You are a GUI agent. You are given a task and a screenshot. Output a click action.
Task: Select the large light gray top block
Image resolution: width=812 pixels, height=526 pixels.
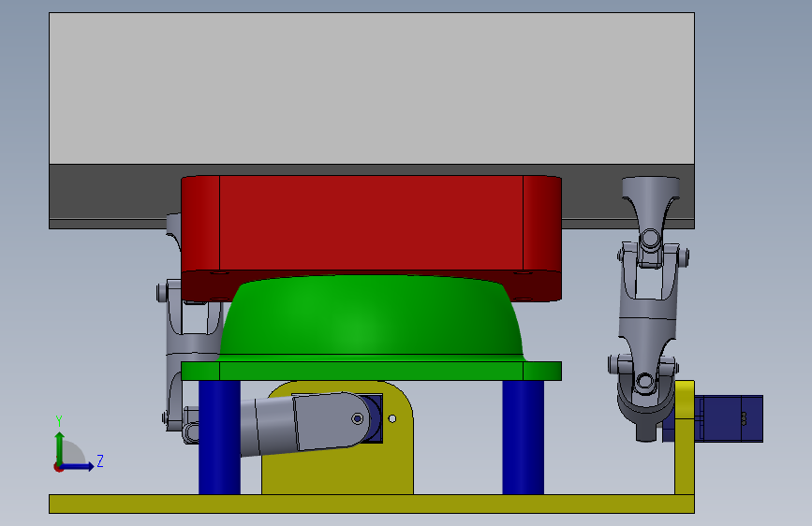click(371, 88)
